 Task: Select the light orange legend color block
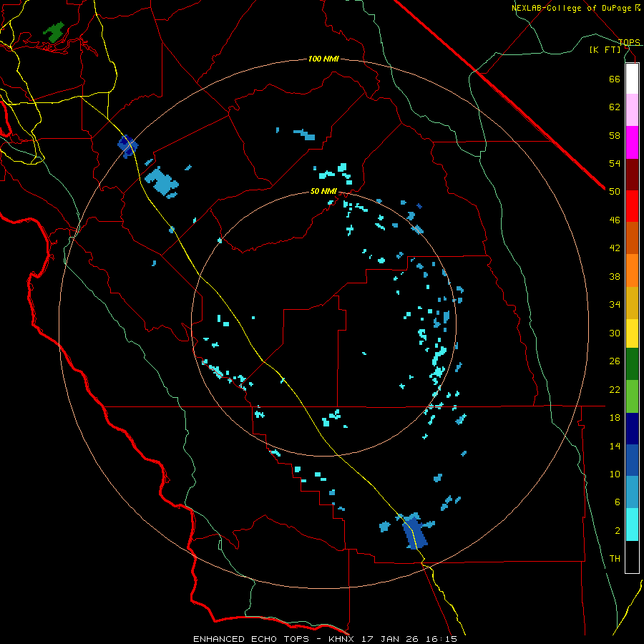pyautogui.click(x=632, y=270)
